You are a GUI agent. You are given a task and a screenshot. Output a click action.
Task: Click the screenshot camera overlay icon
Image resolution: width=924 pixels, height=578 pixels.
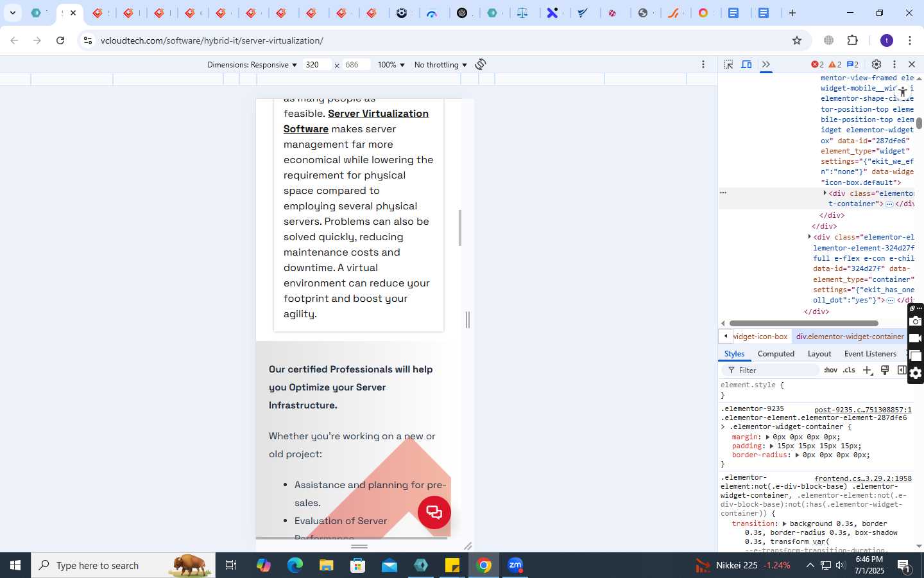click(916, 321)
